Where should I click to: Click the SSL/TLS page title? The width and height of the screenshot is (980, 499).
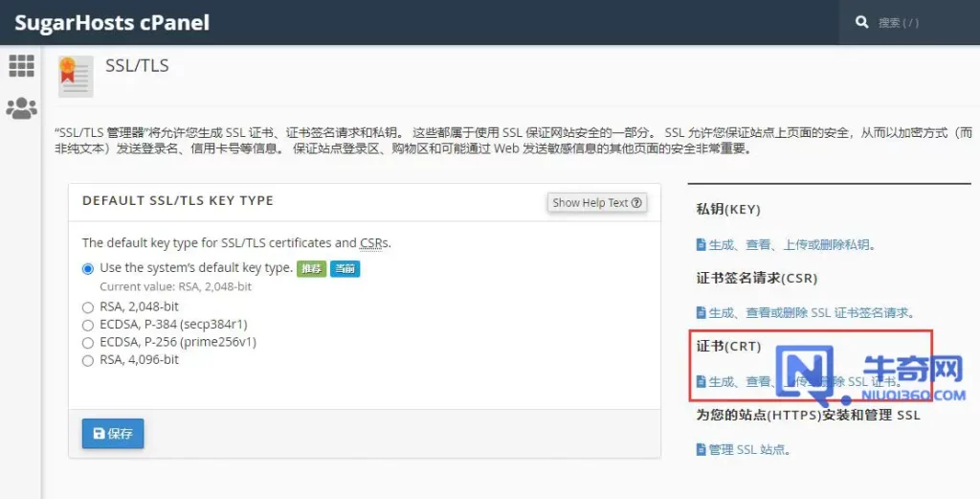coord(137,66)
